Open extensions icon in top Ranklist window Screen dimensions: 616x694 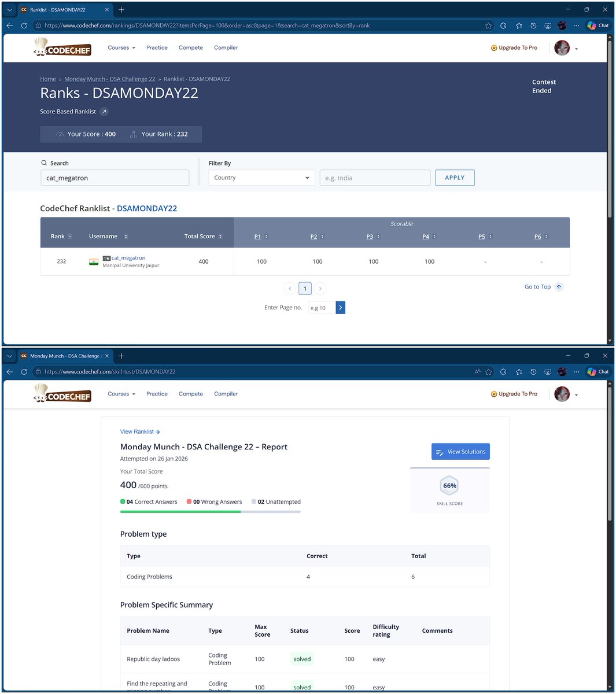503,25
